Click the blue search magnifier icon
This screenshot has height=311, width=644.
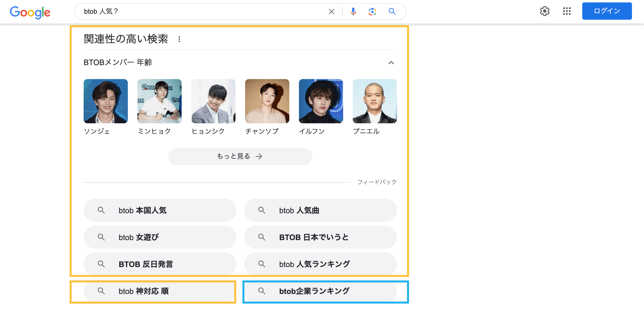coord(392,12)
